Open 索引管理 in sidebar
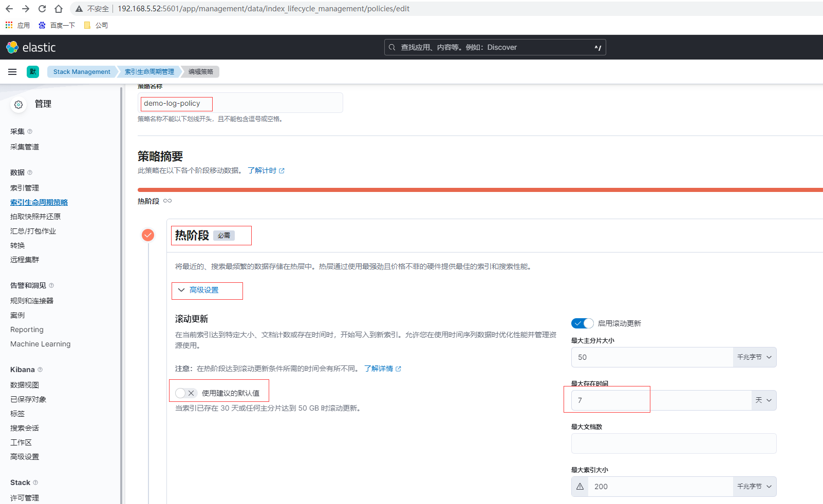The height and width of the screenshot is (504, 823). coord(25,188)
